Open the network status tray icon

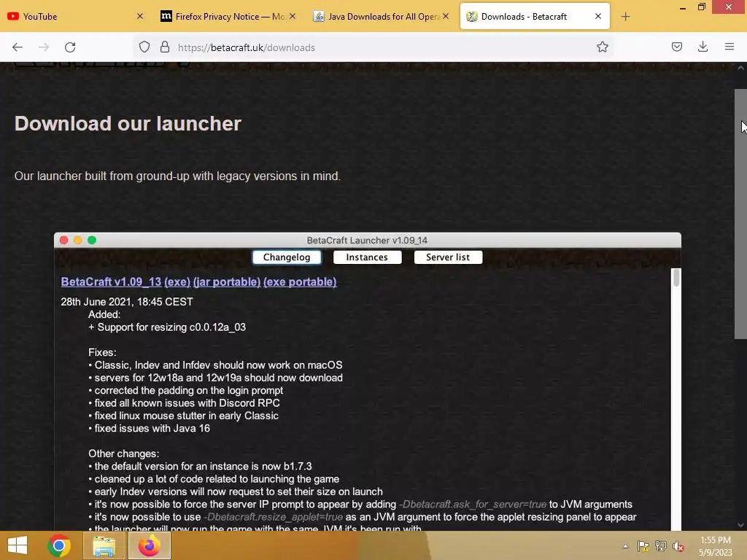click(661, 546)
